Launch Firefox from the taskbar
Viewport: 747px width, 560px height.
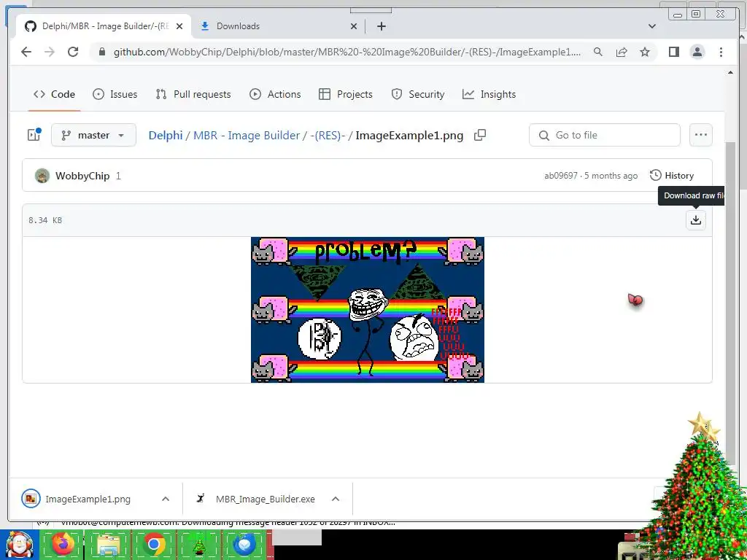63,544
